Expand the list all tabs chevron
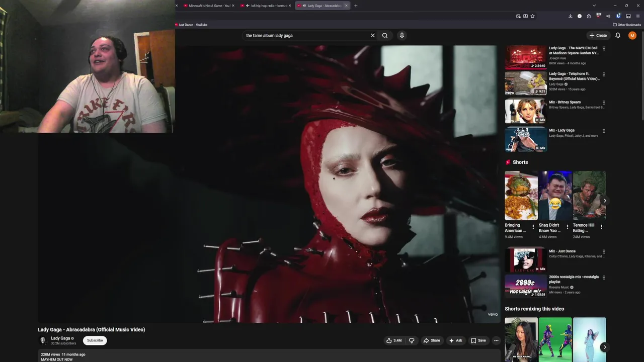The height and width of the screenshot is (362, 644). click(594, 6)
